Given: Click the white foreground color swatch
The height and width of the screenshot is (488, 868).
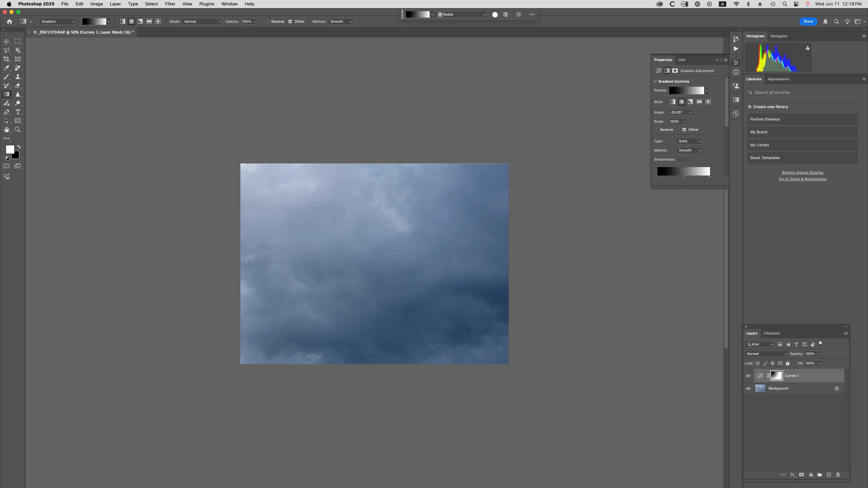Looking at the screenshot, I should (x=9, y=149).
